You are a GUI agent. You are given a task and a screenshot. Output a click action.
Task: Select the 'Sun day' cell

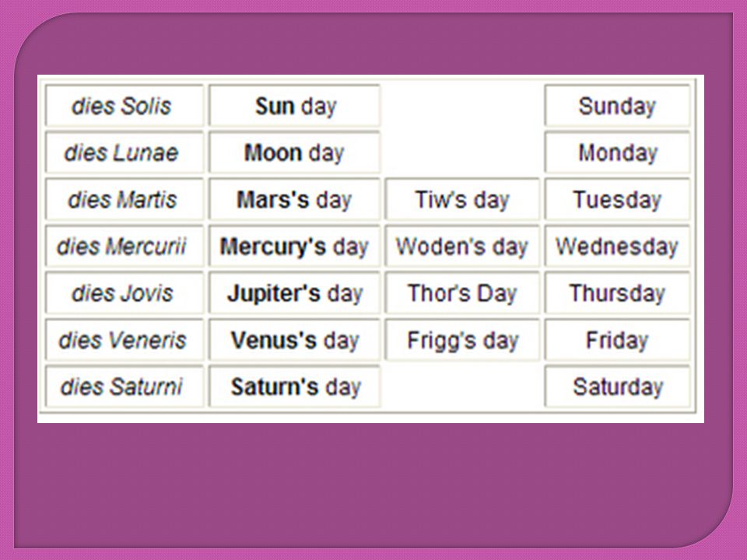294,106
